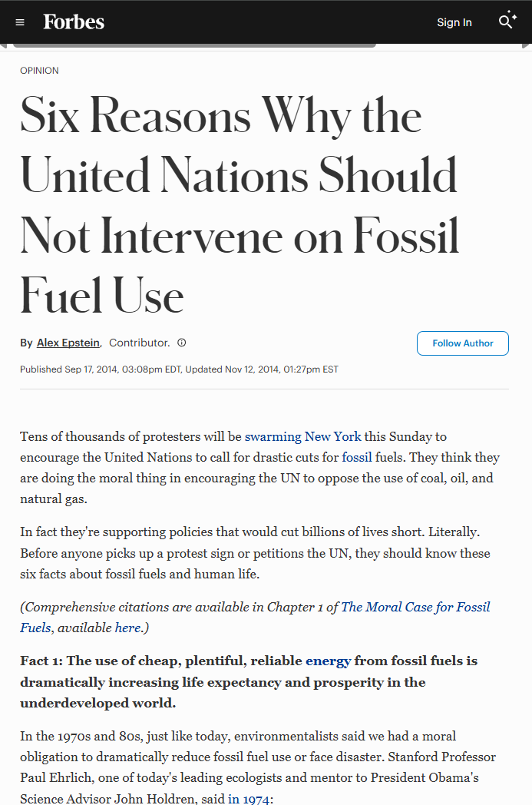Open the 'energy' link in Fact 1
Screen dimensions: 532x805
pyautogui.click(x=329, y=661)
